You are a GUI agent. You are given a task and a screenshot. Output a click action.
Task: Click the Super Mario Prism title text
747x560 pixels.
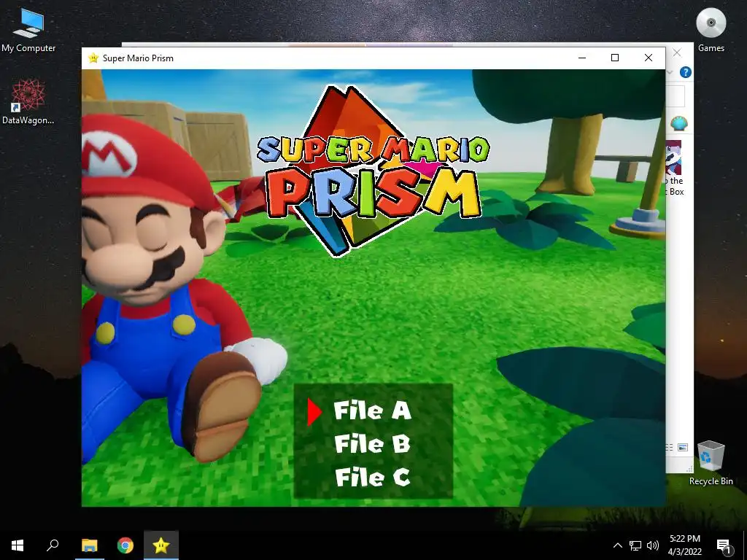coord(138,58)
